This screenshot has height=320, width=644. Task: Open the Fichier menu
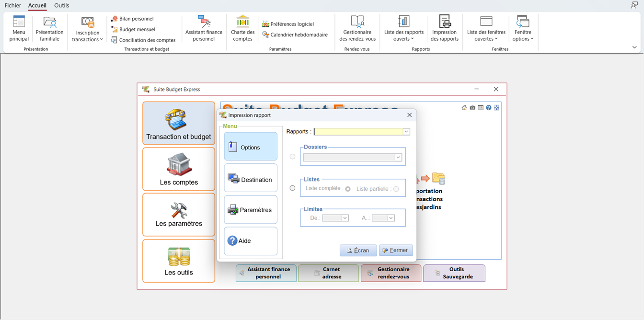click(13, 6)
